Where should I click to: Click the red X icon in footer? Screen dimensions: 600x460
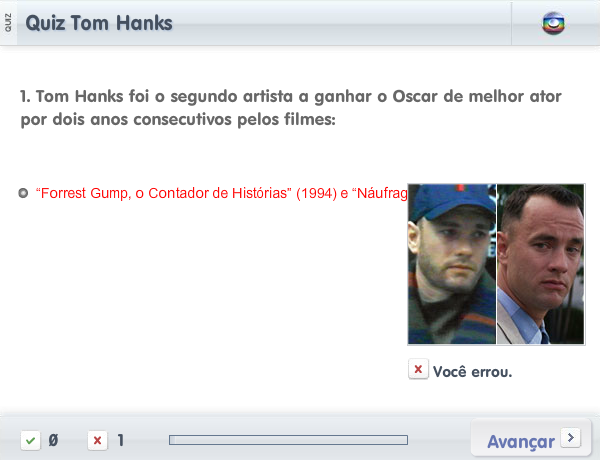click(98, 440)
